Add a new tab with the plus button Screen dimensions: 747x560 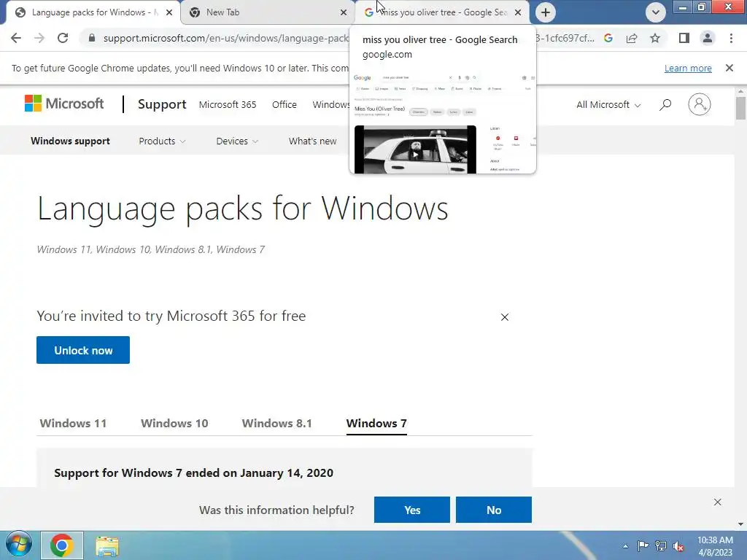(546, 12)
